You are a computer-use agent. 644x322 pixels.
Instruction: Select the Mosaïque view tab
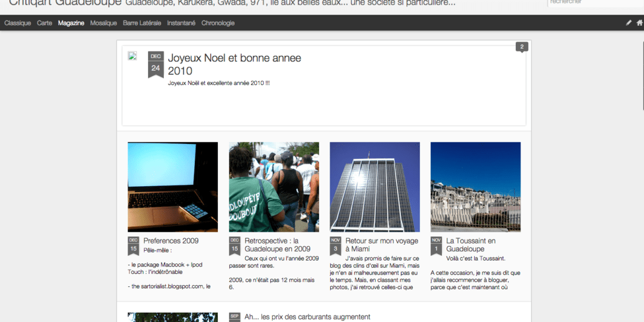click(x=104, y=23)
